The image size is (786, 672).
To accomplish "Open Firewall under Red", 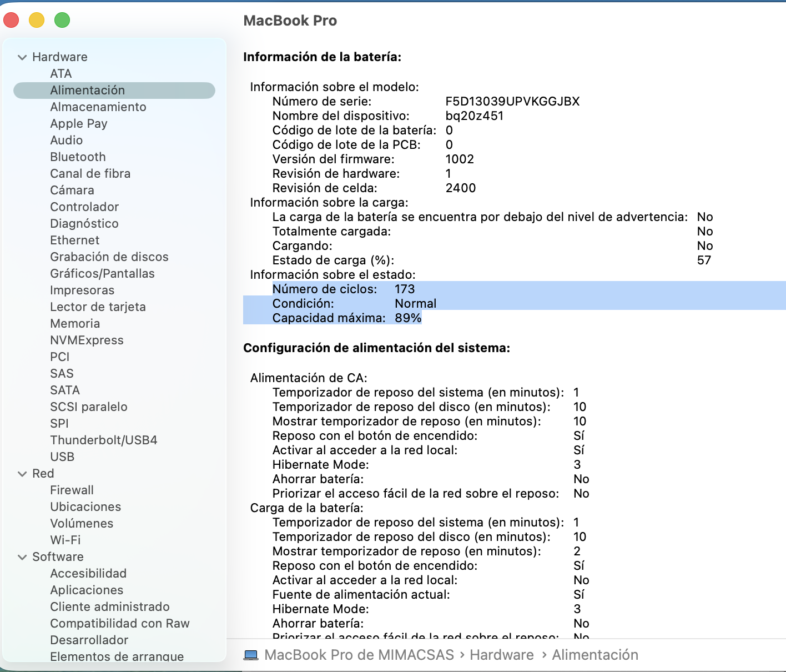I will click(72, 490).
